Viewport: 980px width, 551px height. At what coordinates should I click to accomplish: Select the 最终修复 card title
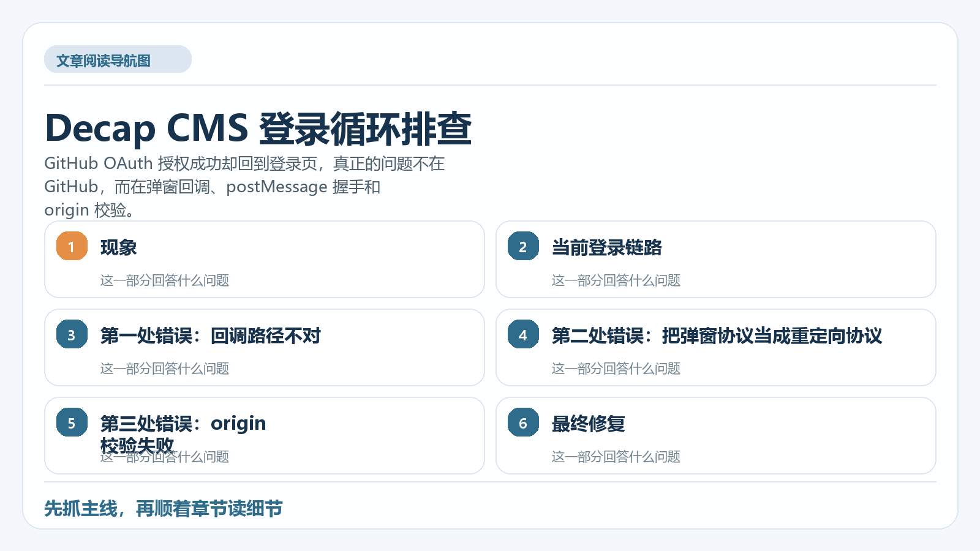588,424
